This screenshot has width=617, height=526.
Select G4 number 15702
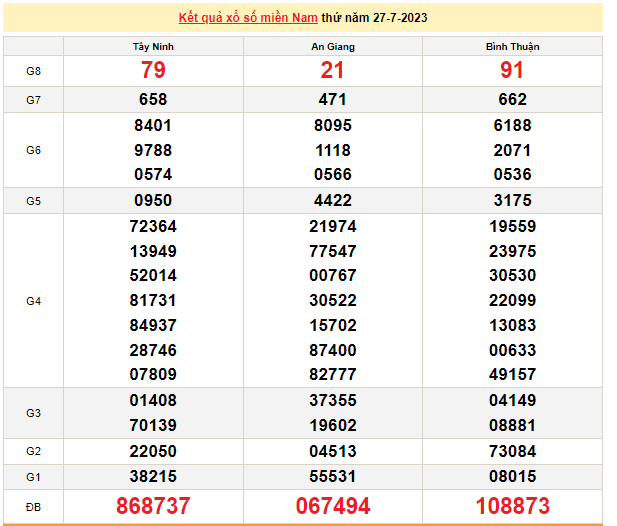tap(333, 325)
